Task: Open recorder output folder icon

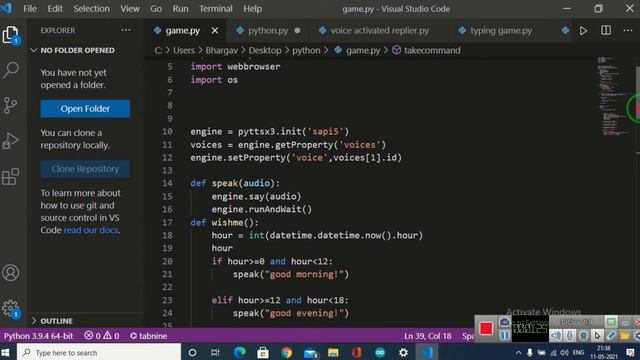Action: (624, 336)
